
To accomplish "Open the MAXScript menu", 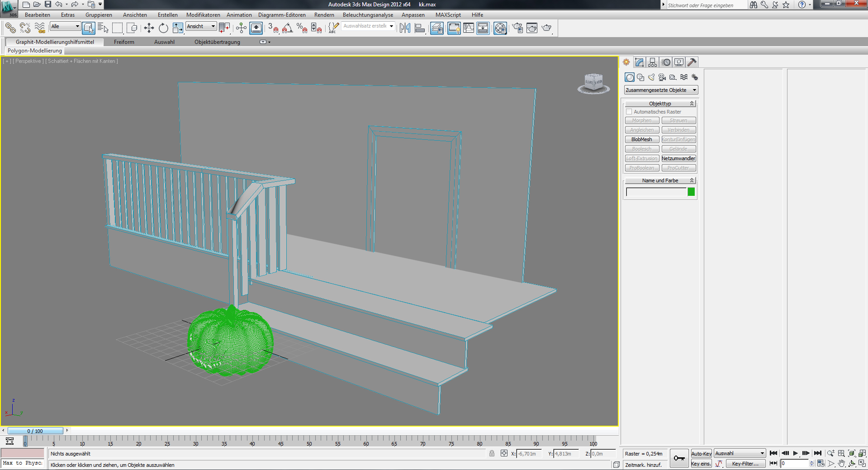I will click(x=448, y=15).
